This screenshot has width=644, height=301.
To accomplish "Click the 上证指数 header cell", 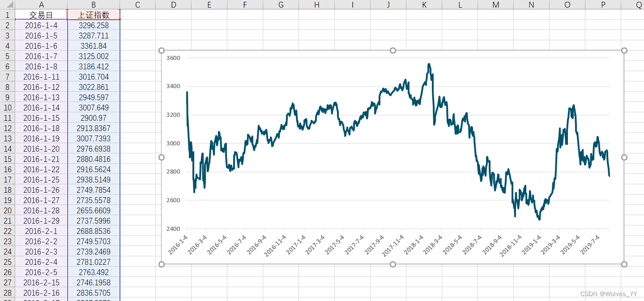I will click(x=94, y=15).
